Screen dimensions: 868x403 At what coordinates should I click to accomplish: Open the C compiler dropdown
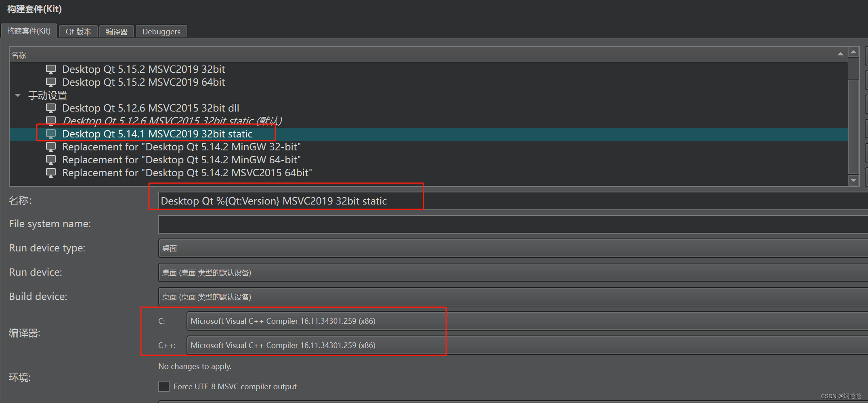(527, 321)
